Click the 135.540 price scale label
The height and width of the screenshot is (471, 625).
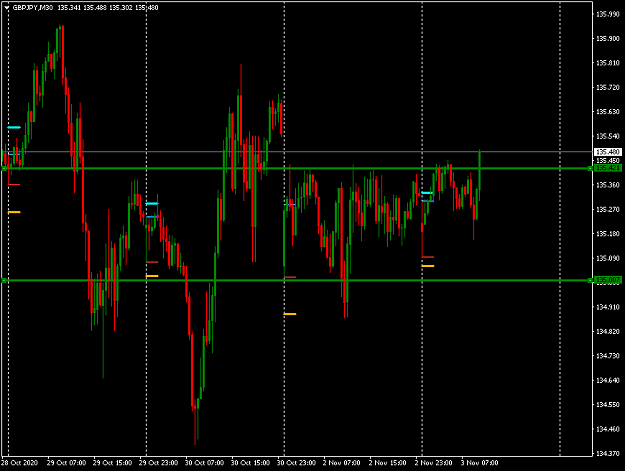click(x=608, y=136)
